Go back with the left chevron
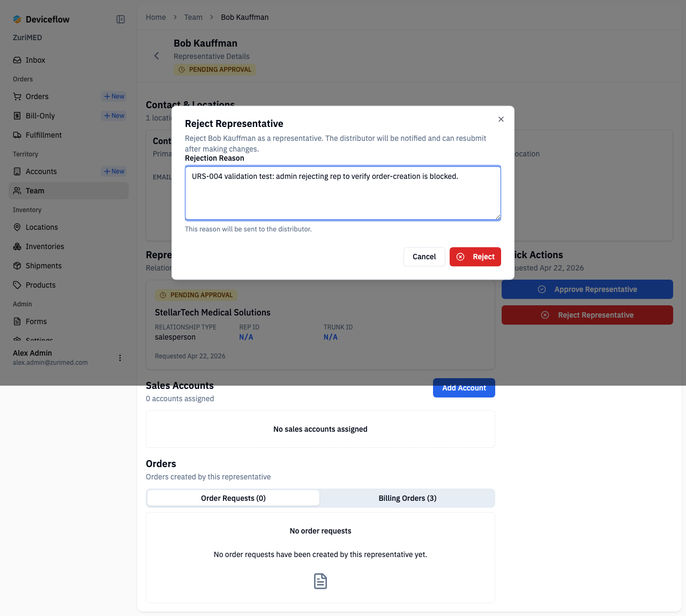686x616 pixels. tap(156, 56)
